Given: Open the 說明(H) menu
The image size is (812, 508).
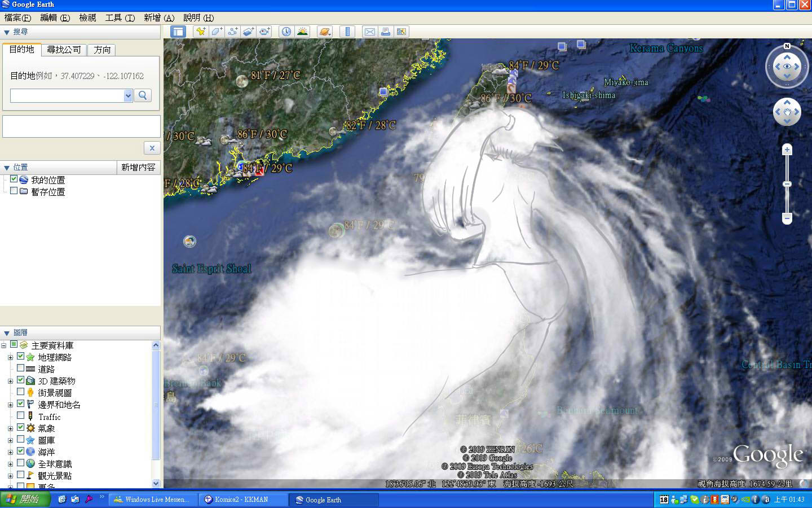Looking at the screenshot, I should 198,17.
